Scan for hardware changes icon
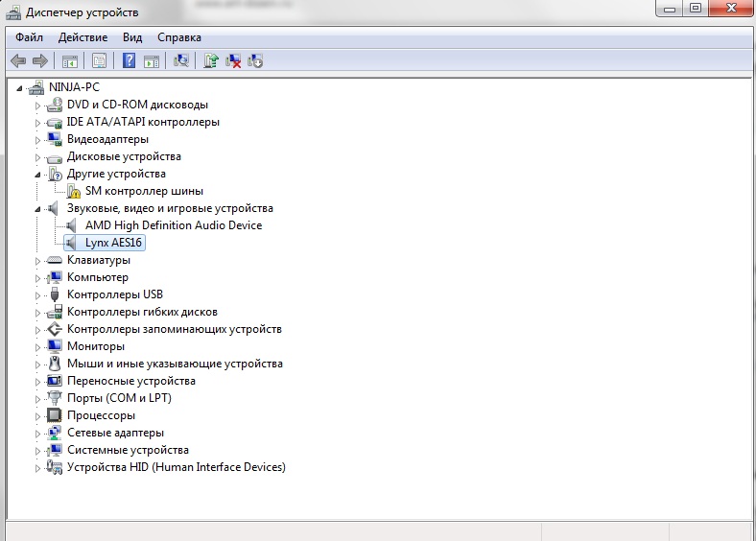 [181, 60]
